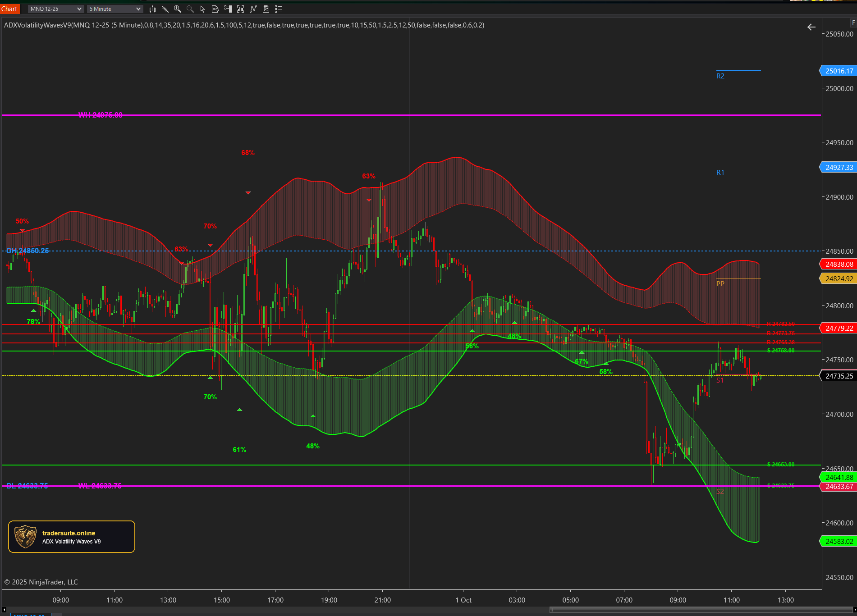Click the ADX Volatility Waves V9 badge text

[71, 542]
